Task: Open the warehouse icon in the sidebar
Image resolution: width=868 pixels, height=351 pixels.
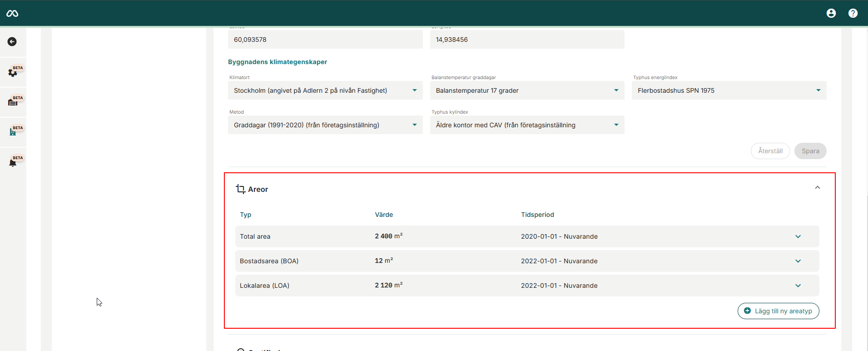Action: (13, 102)
